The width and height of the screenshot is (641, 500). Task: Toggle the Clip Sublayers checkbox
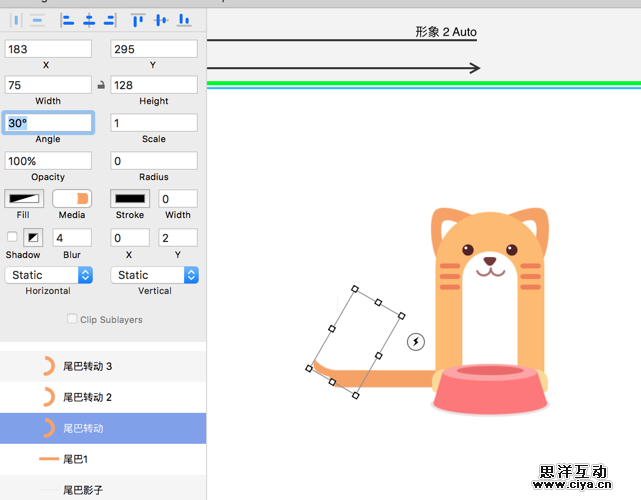click(72, 319)
